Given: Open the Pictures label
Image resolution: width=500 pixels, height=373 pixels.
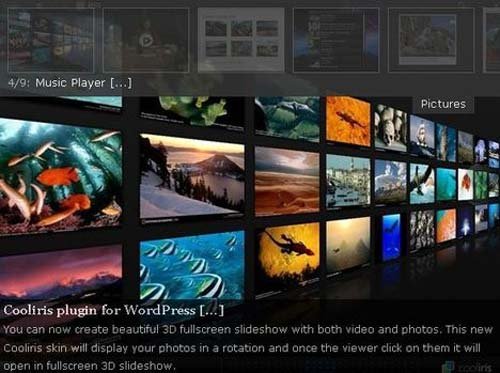Looking at the screenshot, I should pos(443,104).
